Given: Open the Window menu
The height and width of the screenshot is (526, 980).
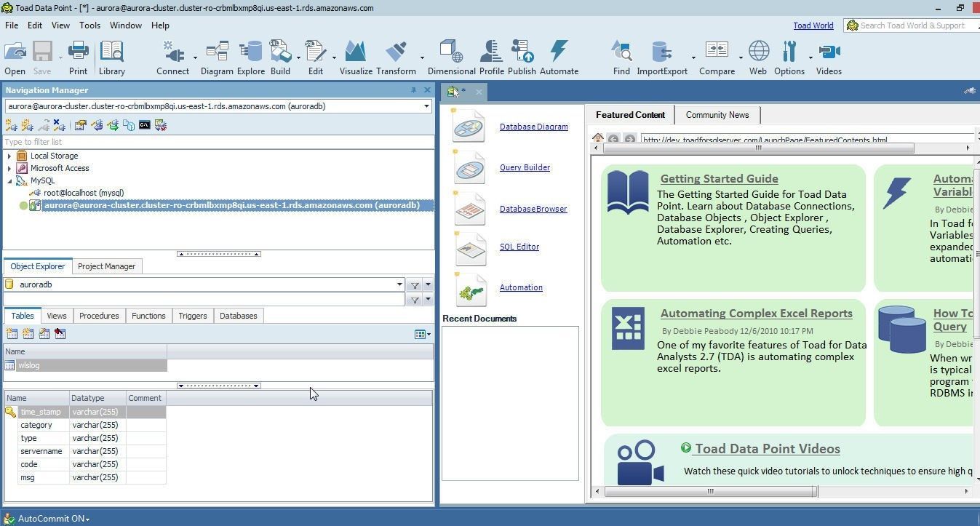Looking at the screenshot, I should pos(125,25).
